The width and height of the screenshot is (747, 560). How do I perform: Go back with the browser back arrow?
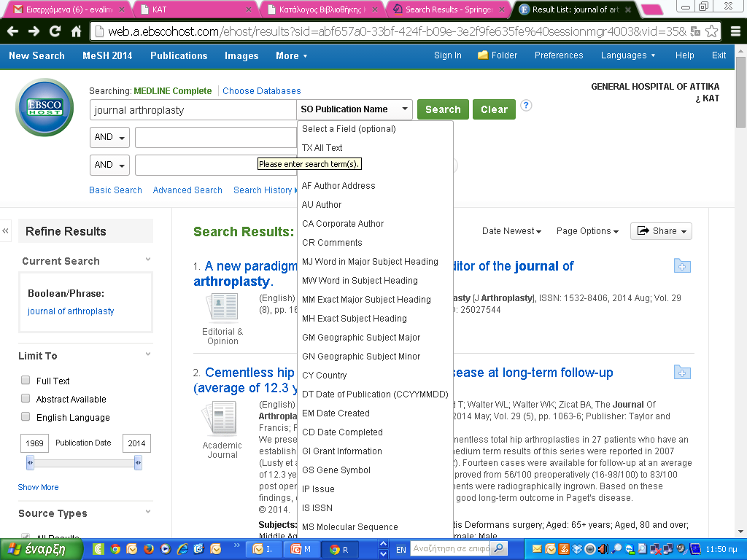(13, 31)
